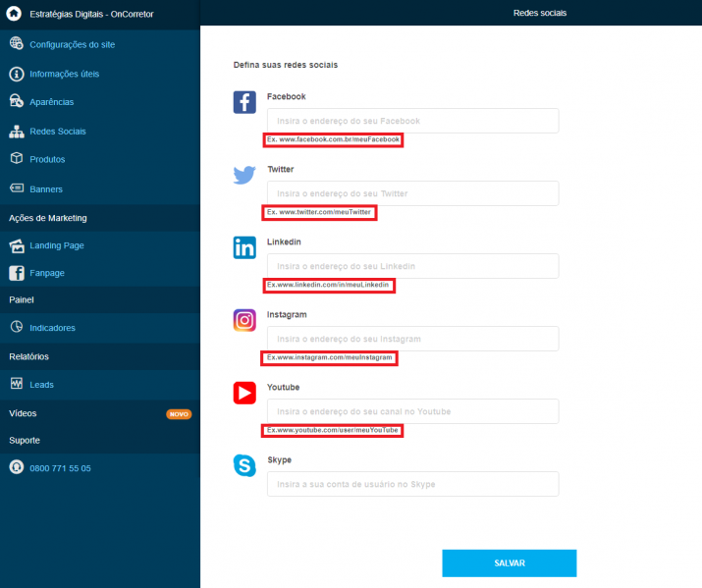
Task: Click the Informações úteis info icon
Action: (x=17, y=74)
